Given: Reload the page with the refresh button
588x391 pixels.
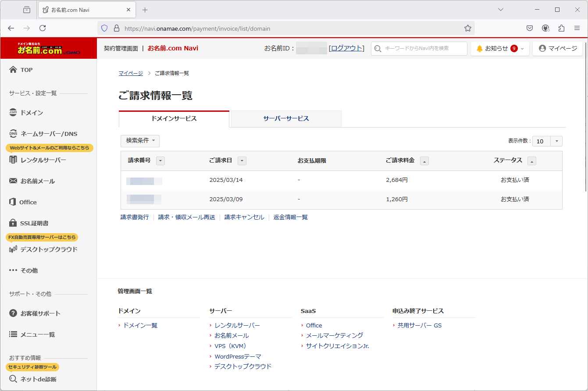Looking at the screenshot, I should click(x=43, y=28).
